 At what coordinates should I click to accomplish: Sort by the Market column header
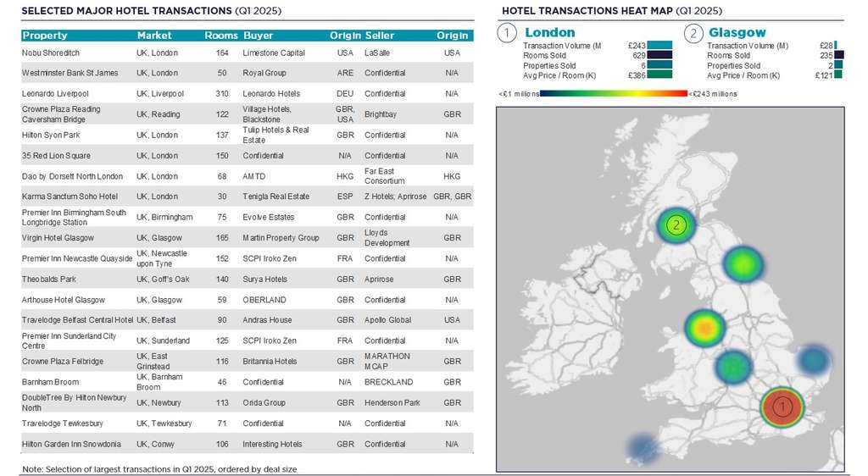tap(154, 36)
